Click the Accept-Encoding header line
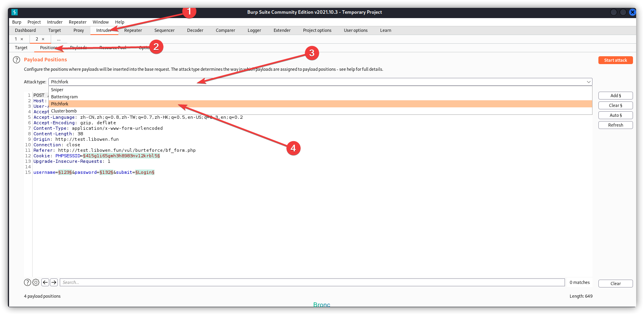Image resolution: width=644 pixels, height=315 pixels. tap(75, 123)
